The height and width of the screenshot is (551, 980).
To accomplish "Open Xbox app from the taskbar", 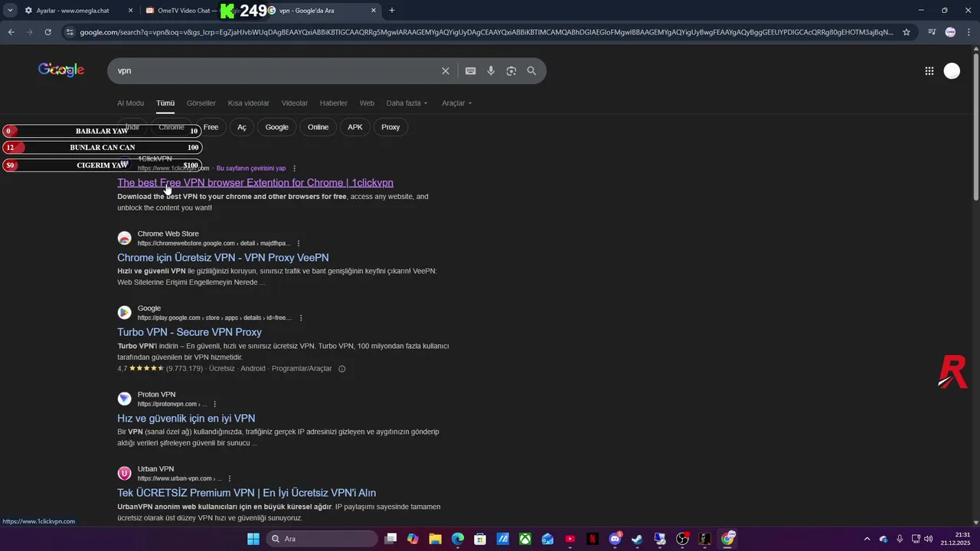I will tap(525, 539).
